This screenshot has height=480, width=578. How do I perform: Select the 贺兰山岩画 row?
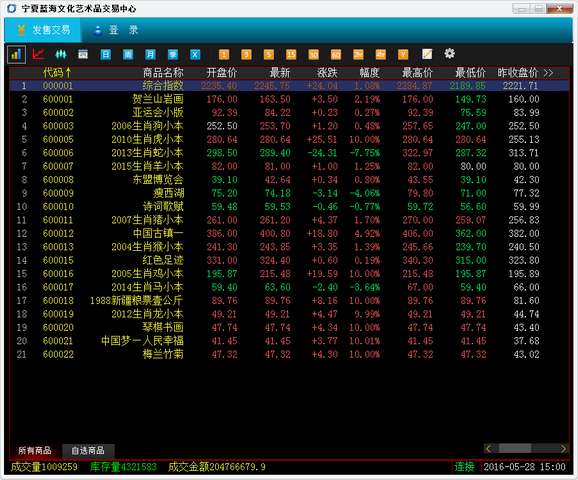pos(289,99)
